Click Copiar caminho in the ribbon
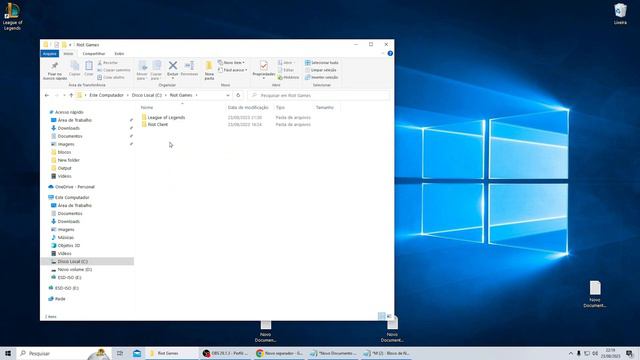The height and width of the screenshot is (360, 640). (114, 70)
